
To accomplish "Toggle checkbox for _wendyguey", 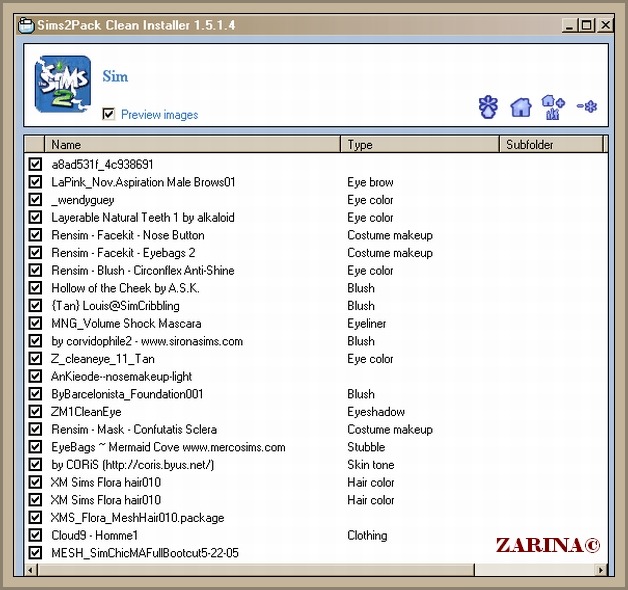I will coord(35,199).
